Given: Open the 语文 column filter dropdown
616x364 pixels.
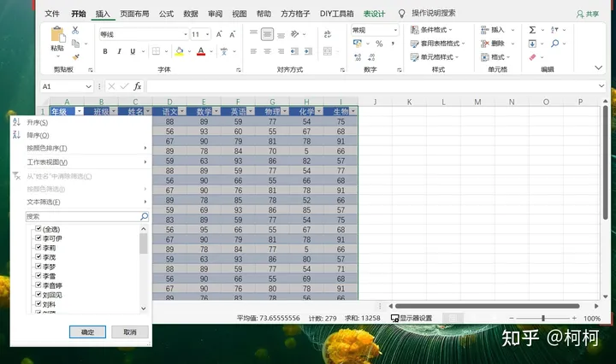Looking at the screenshot, I should point(182,111).
